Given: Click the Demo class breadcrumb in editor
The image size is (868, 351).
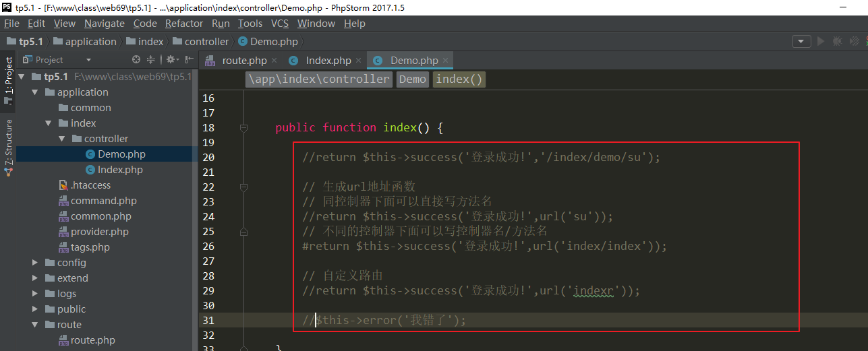Looking at the screenshot, I should [x=413, y=79].
